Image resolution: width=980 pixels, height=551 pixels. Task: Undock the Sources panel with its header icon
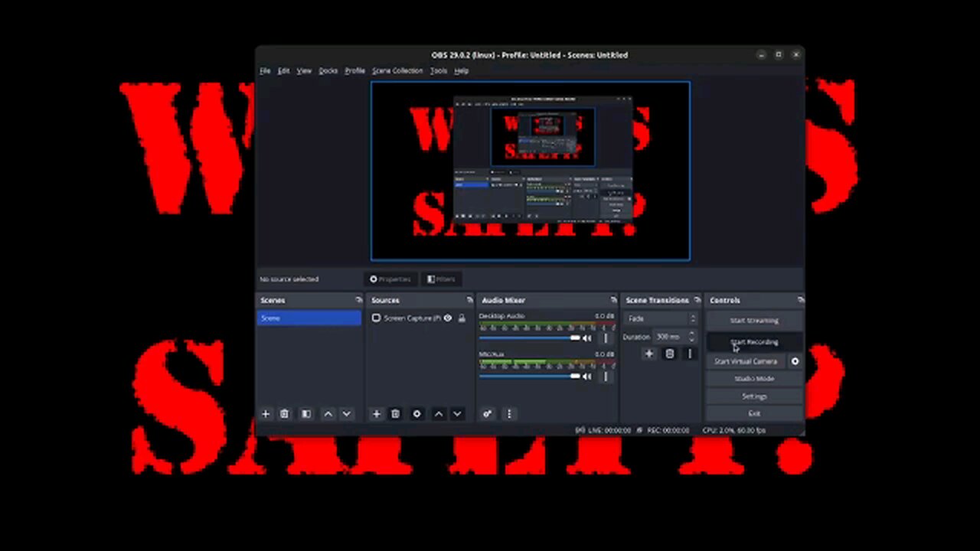coord(469,300)
